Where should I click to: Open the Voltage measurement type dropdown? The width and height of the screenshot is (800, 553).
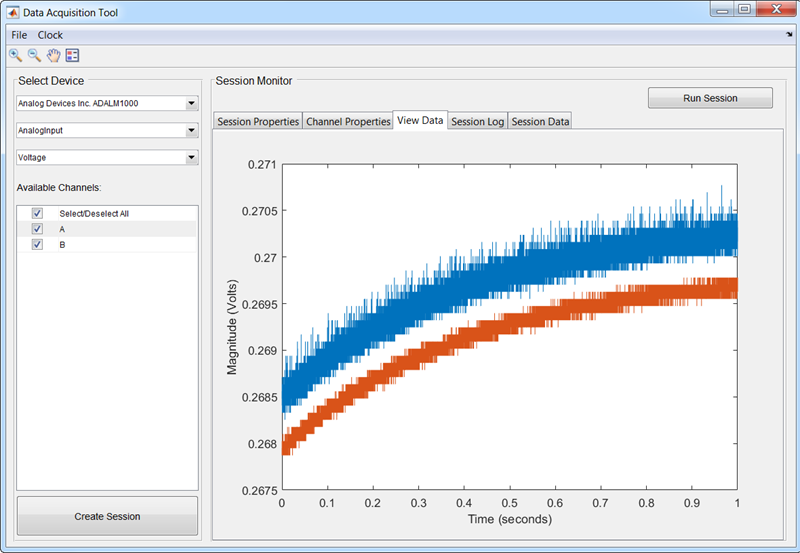191,157
